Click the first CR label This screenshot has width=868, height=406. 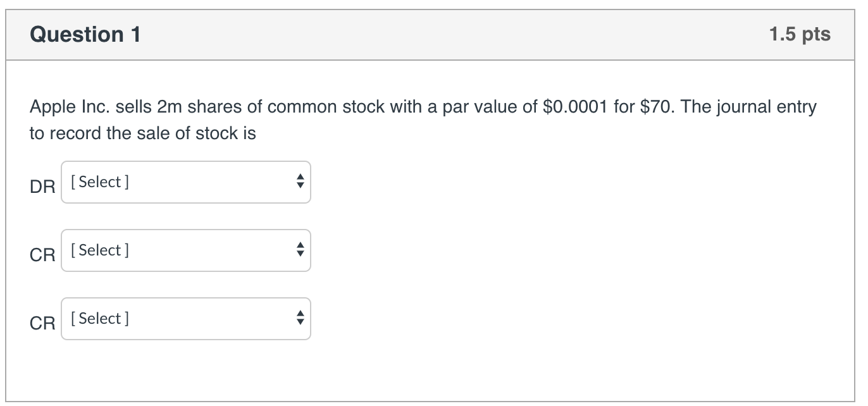(43, 255)
